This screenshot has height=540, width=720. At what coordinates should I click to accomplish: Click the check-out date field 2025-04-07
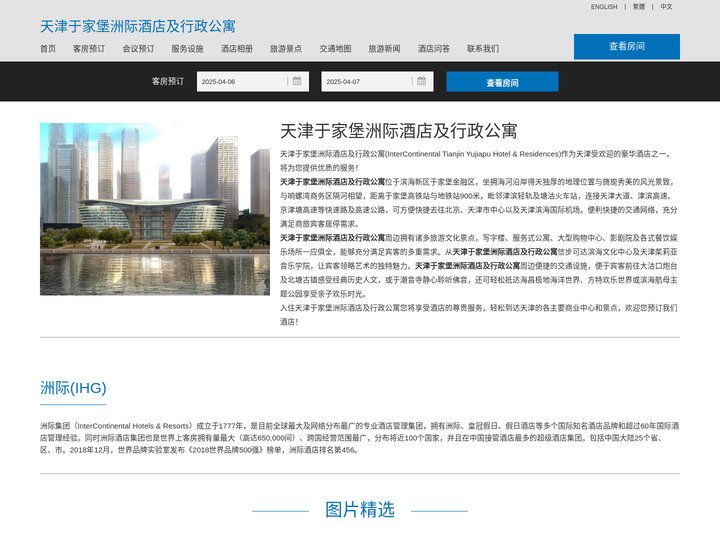[377, 82]
